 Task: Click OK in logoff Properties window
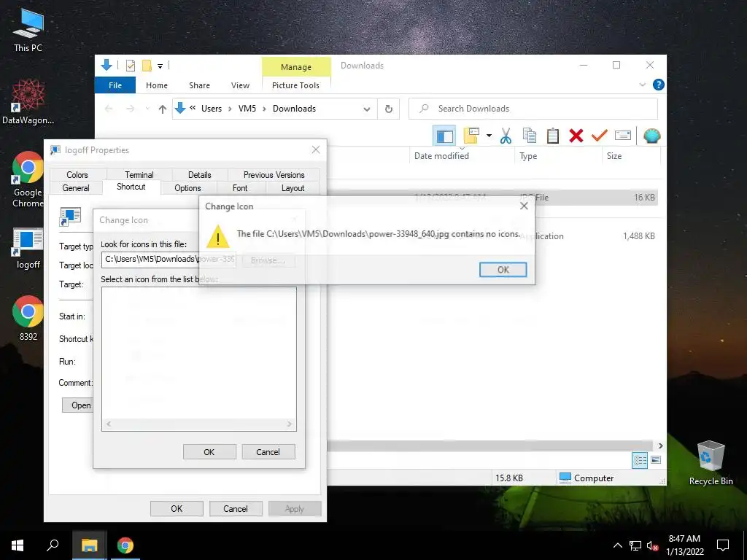point(177,508)
